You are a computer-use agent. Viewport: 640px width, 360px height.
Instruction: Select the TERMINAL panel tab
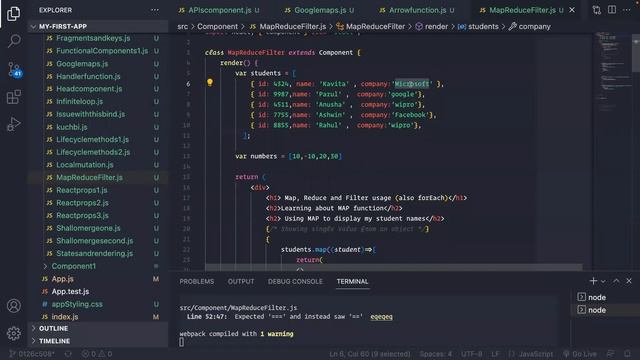click(352, 282)
